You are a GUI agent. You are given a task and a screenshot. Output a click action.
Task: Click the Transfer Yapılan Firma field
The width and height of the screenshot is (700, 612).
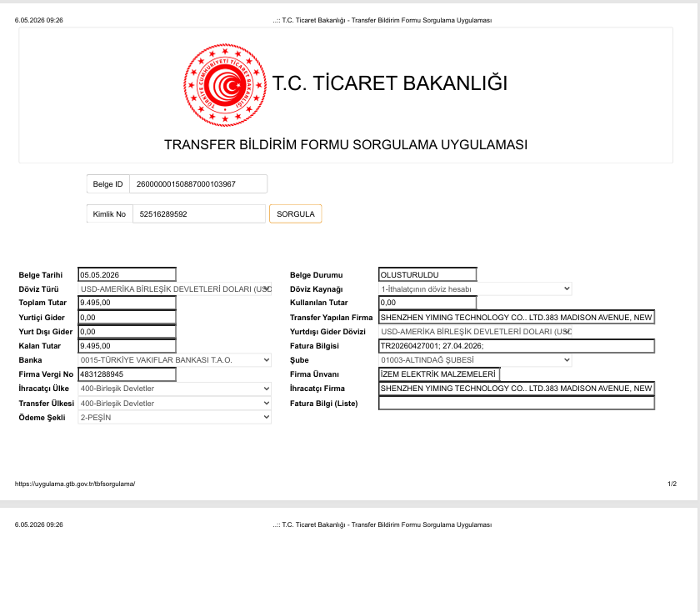click(517, 318)
